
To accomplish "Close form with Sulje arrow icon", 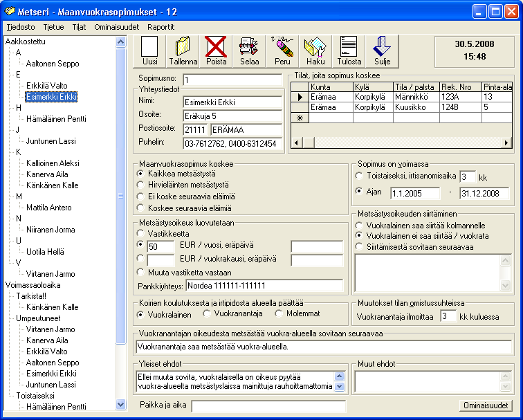I will pos(382,51).
